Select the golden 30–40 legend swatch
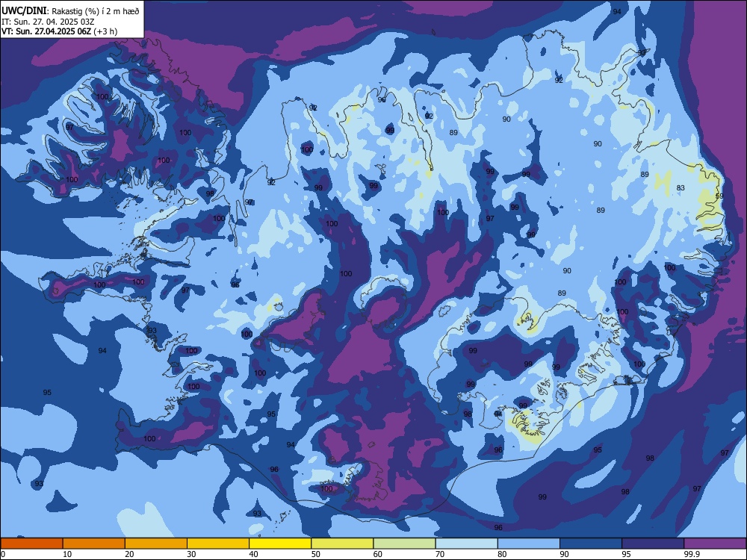Viewport: 747px width, 560px height. point(218,544)
